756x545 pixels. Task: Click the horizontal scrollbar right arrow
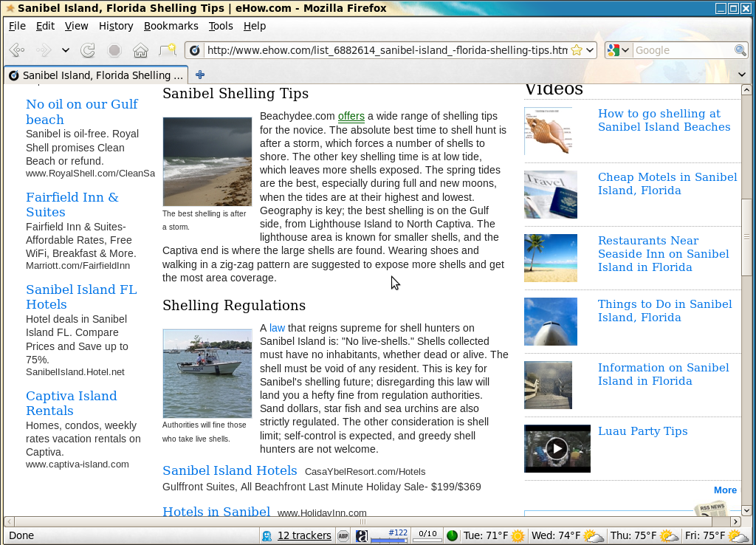[736, 521]
